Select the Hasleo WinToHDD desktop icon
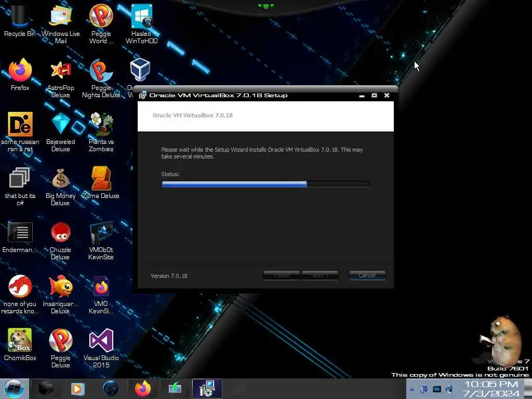This screenshot has width=532, height=399. pos(141,23)
